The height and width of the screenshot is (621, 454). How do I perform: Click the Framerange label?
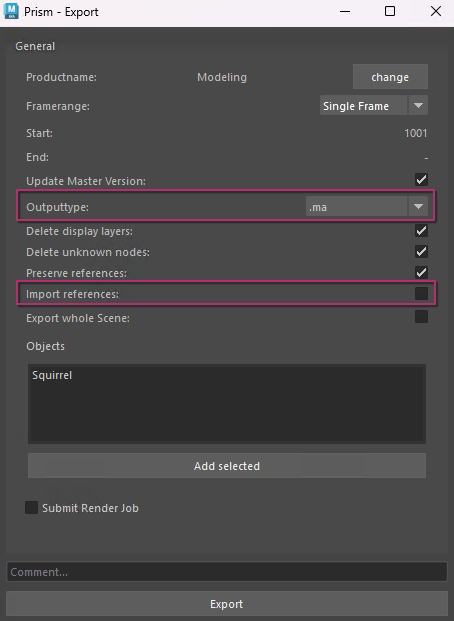[58, 106]
